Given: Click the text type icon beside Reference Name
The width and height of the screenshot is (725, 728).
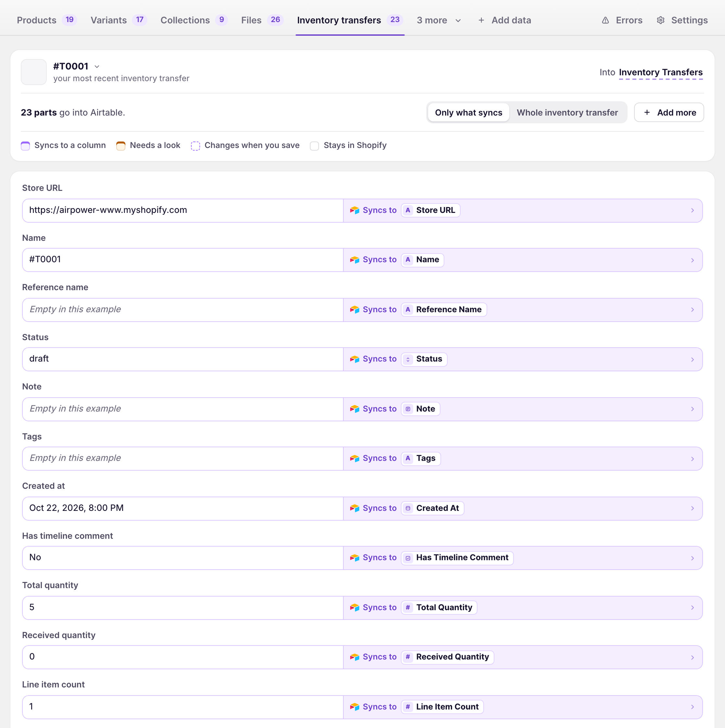Looking at the screenshot, I should (x=408, y=309).
